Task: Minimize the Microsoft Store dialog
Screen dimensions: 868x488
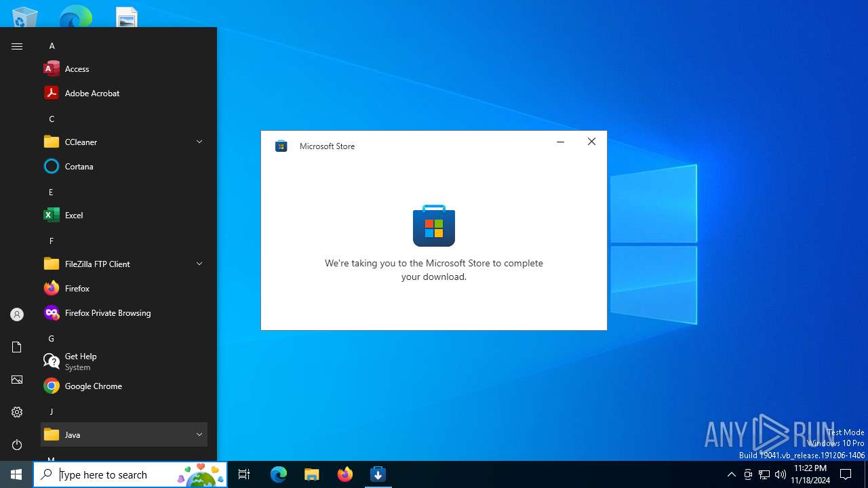Action: (x=560, y=142)
